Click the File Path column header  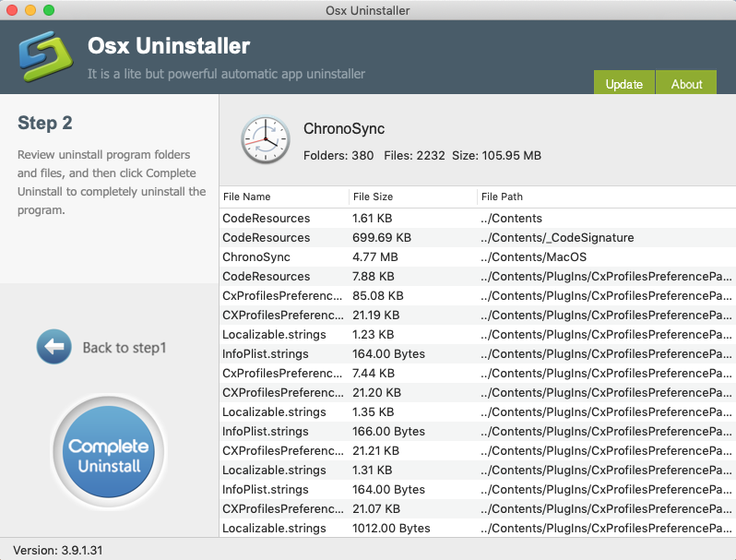click(502, 197)
